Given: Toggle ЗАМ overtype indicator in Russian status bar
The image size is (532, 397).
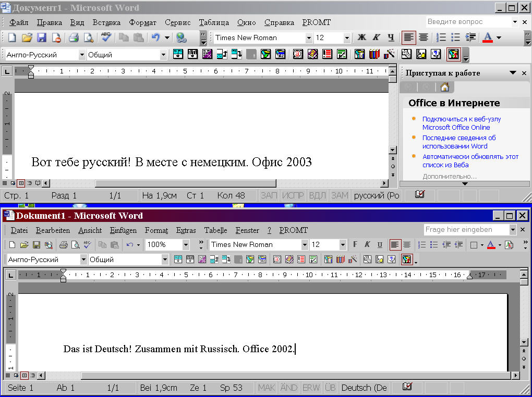Looking at the screenshot, I should pos(340,195).
